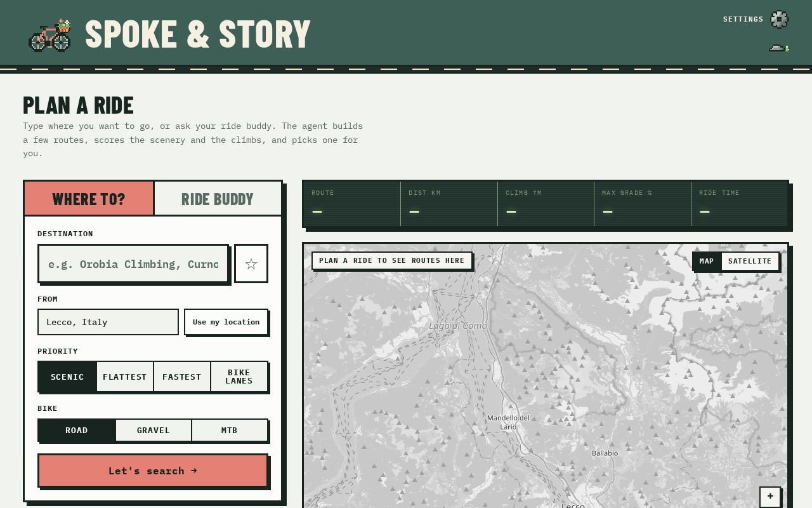Switch map view to Satellite
The width and height of the screenshot is (812, 508).
click(x=750, y=261)
